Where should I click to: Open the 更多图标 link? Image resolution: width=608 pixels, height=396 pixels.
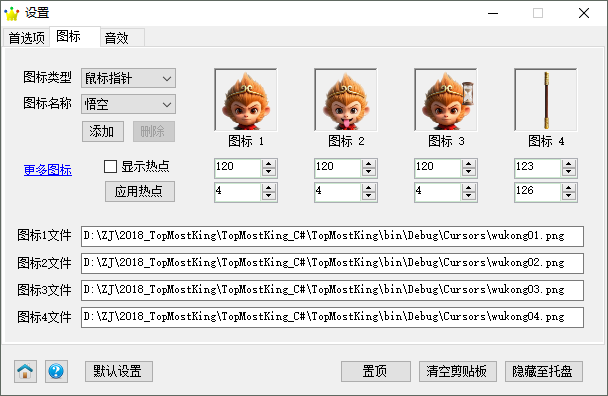point(48,170)
